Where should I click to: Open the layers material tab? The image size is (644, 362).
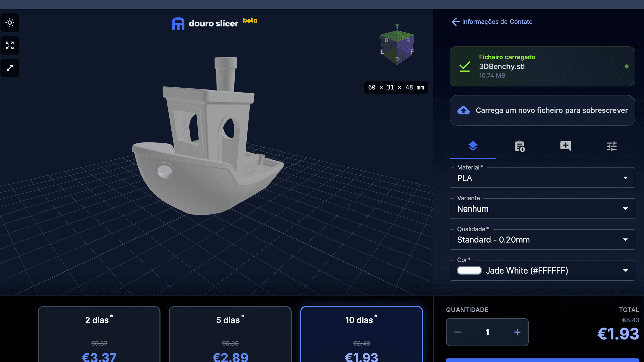473,146
